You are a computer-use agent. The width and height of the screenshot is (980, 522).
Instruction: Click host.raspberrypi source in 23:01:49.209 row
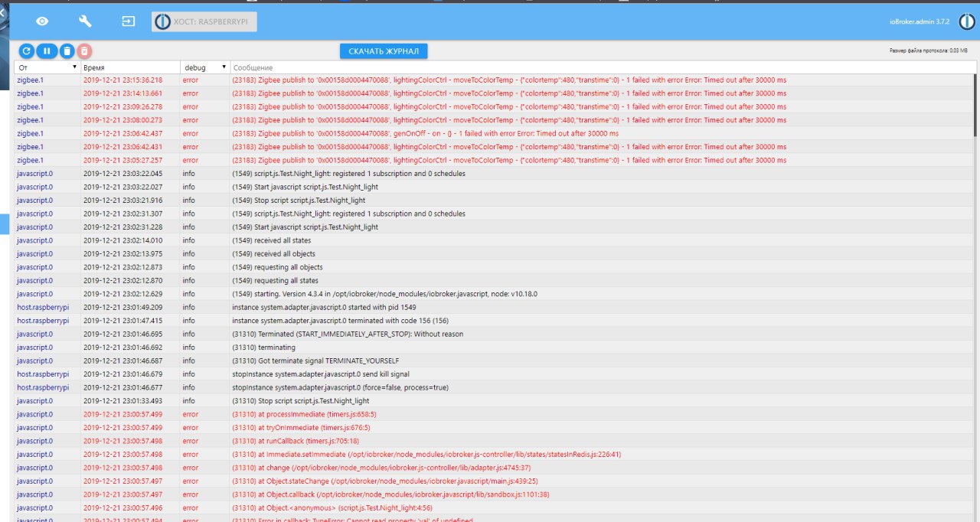[43, 308]
